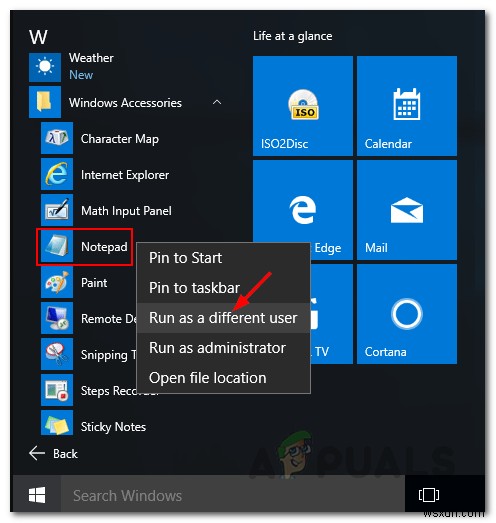
Task: Choose Pin to Start
Action: (x=223, y=258)
